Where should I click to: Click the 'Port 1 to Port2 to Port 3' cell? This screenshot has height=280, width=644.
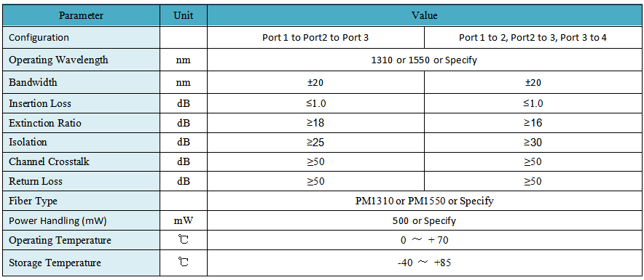coord(315,38)
